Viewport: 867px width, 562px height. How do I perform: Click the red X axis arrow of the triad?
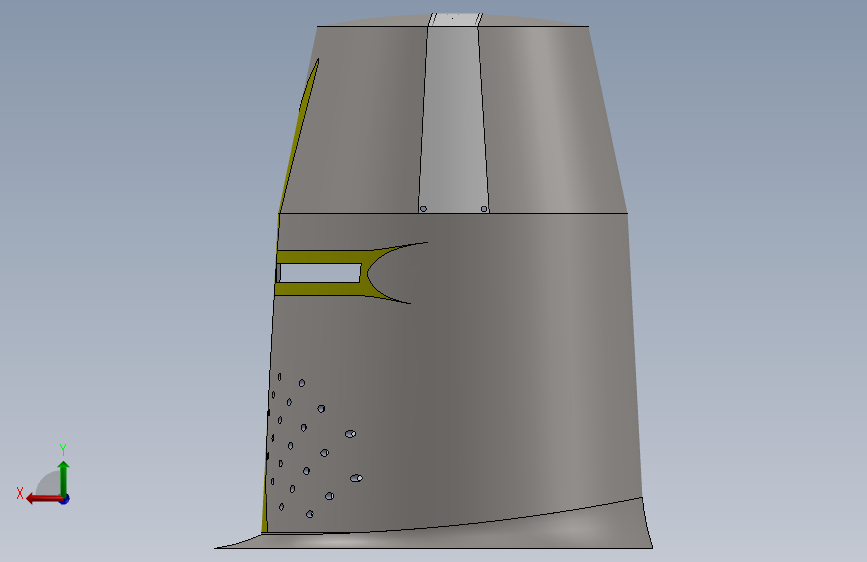click(44, 499)
